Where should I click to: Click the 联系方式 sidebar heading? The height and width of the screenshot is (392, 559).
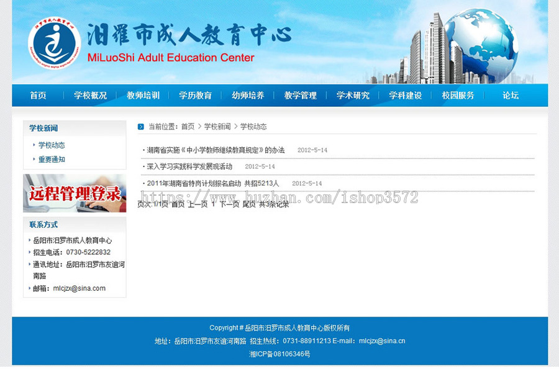pyautogui.click(x=43, y=225)
